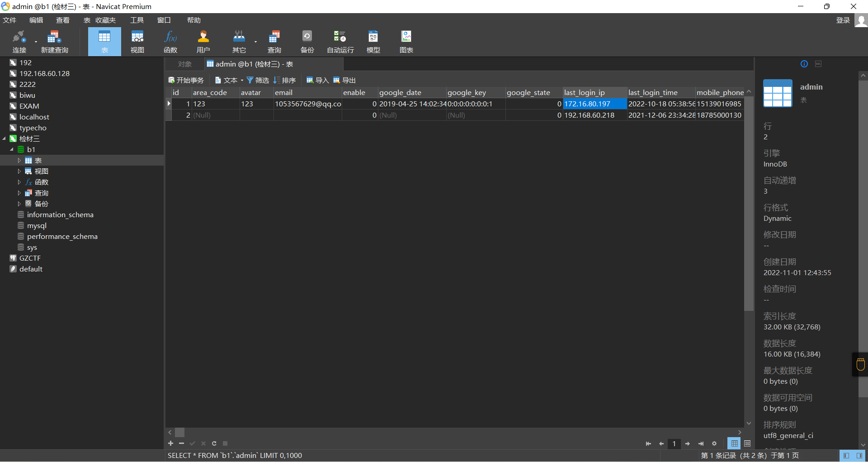The image size is (868, 462).
Task: Click the delete record minus icon
Action: click(x=181, y=443)
